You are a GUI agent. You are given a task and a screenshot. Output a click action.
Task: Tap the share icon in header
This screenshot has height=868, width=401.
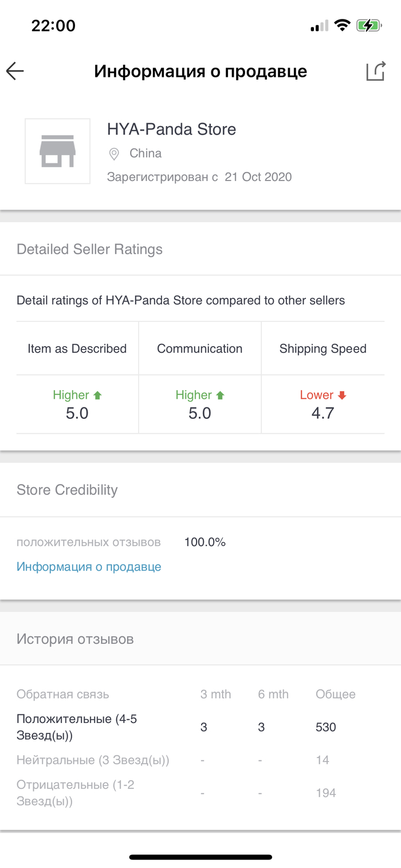[x=375, y=71]
